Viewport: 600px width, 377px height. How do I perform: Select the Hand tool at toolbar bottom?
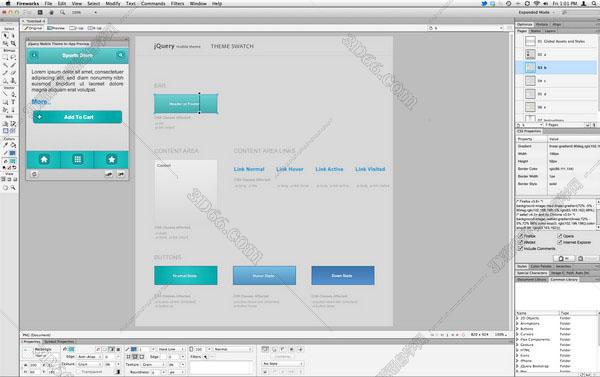[5, 188]
